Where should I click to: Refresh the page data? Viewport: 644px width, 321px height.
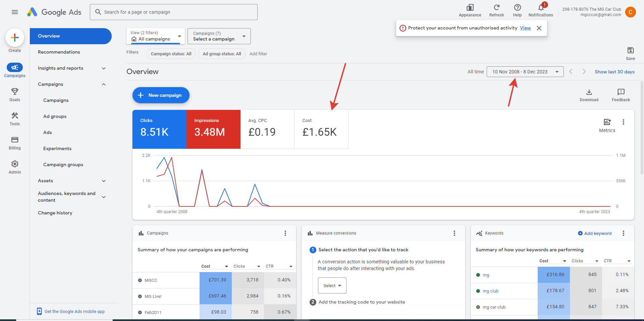[x=496, y=10]
